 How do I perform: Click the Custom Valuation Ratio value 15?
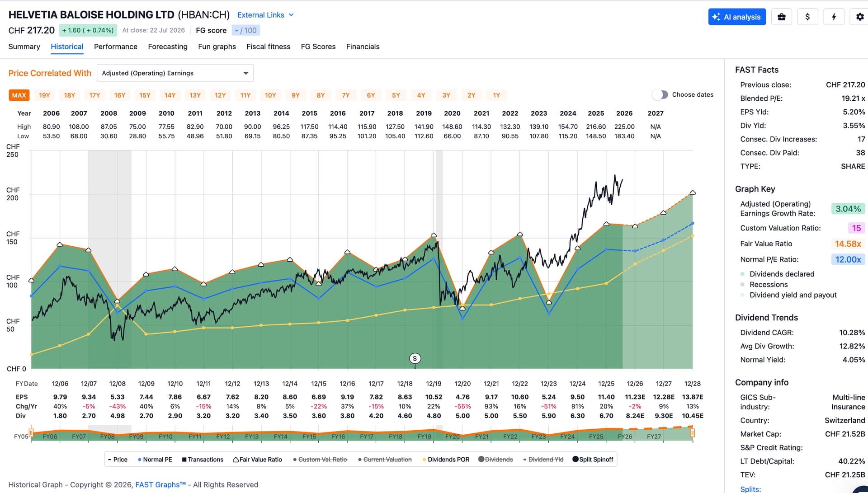click(856, 228)
